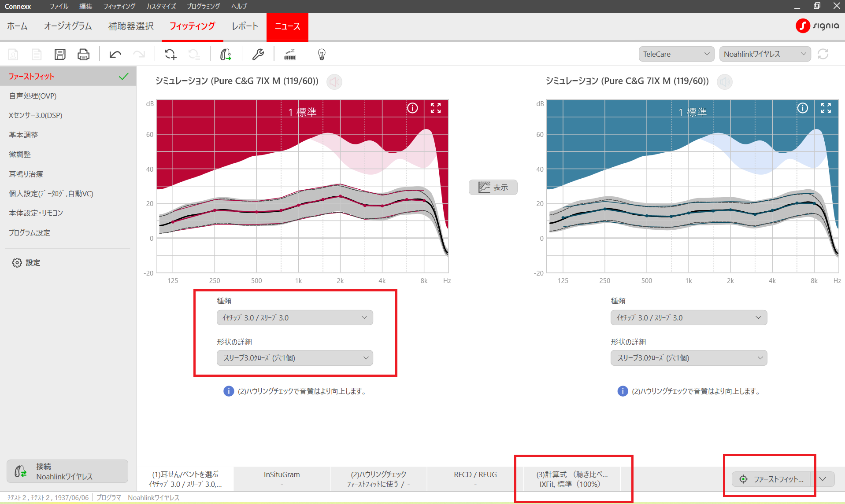Viewport: 845px width, 504px height.
Task: Click the hearing aid detect icon
Action: pos(226,54)
